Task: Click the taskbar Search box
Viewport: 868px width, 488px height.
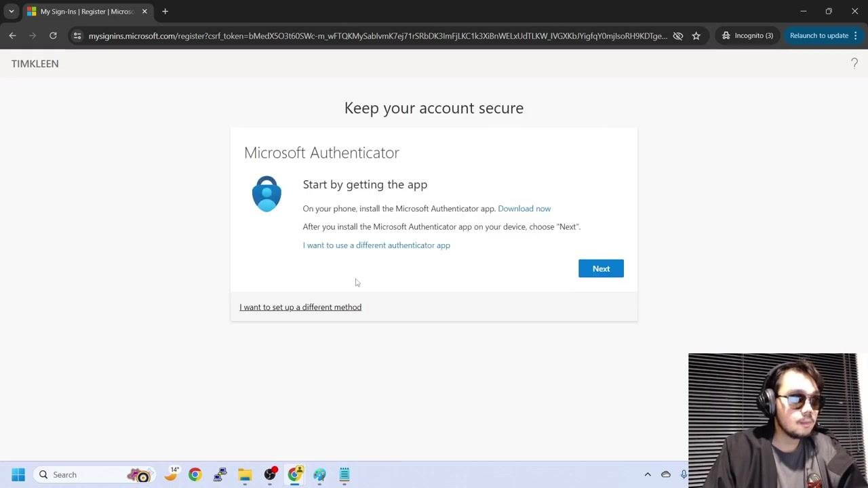Action: point(93,474)
